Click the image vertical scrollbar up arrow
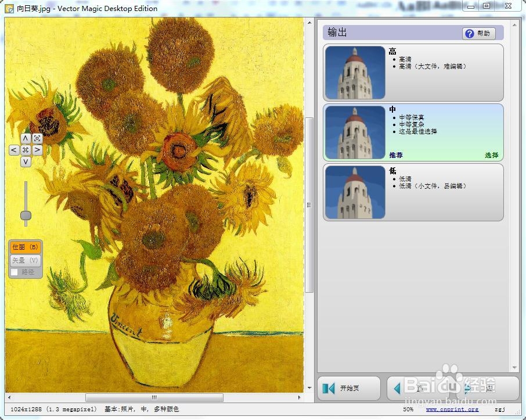This screenshot has width=526, height=420. 309,23
